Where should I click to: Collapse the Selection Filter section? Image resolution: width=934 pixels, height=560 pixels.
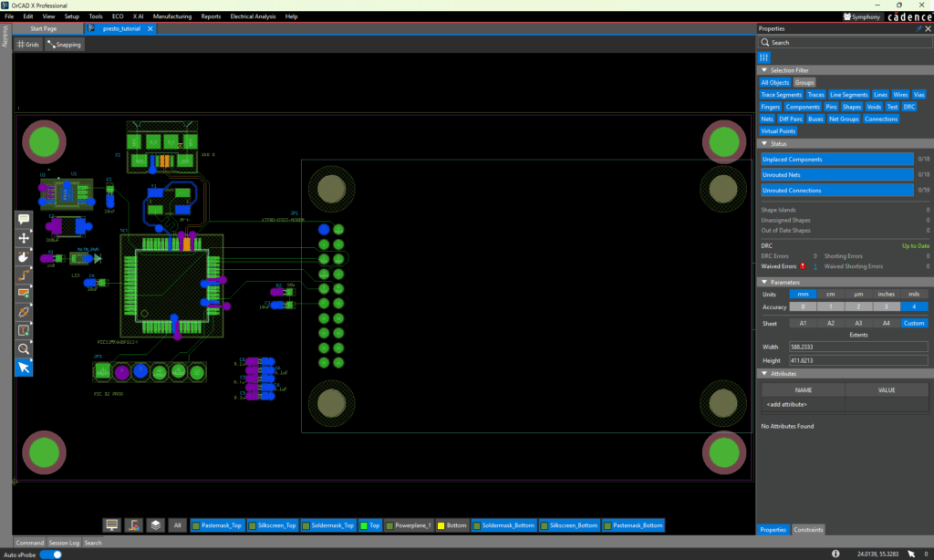click(763, 70)
